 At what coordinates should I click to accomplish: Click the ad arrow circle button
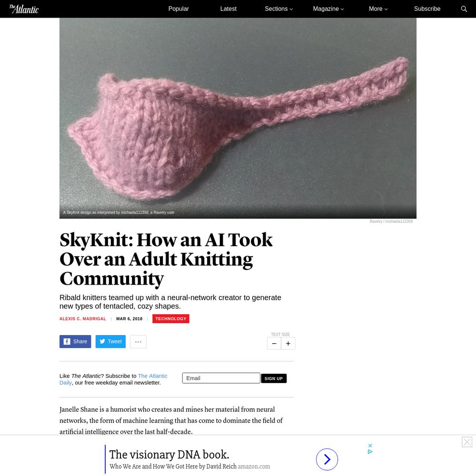coord(327,459)
